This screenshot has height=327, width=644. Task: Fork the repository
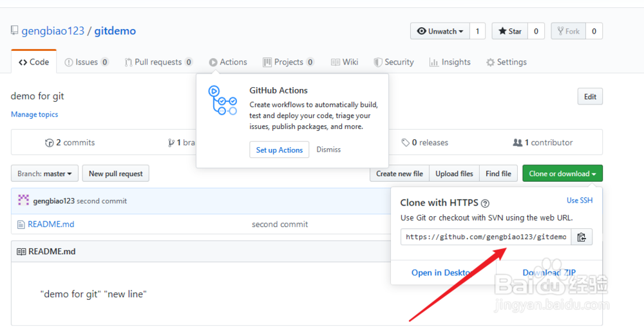(568, 31)
